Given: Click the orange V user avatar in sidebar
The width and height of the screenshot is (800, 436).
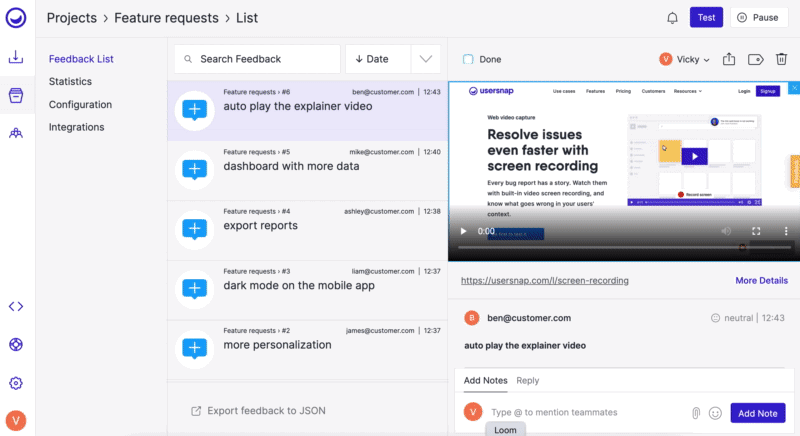Looking at the screenshot, I should (x=16, y=421).
